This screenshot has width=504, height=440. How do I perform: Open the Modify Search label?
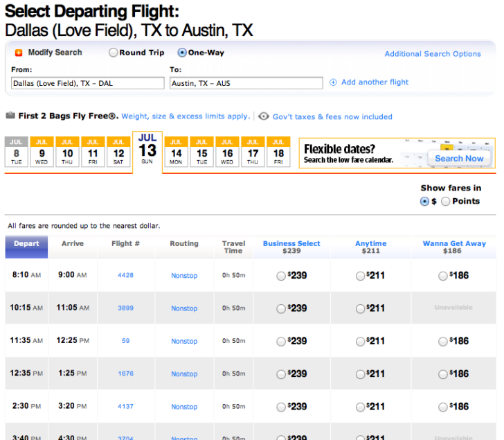(x=55, y=53)
